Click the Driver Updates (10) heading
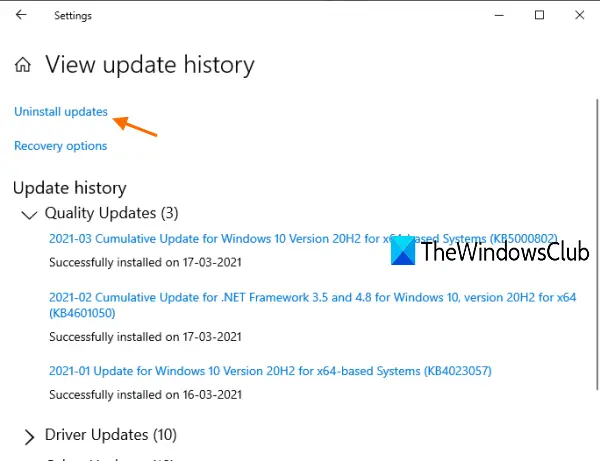The height and width of the screenshot is (461, 600). pyautogui.click(x=111, y=435)
